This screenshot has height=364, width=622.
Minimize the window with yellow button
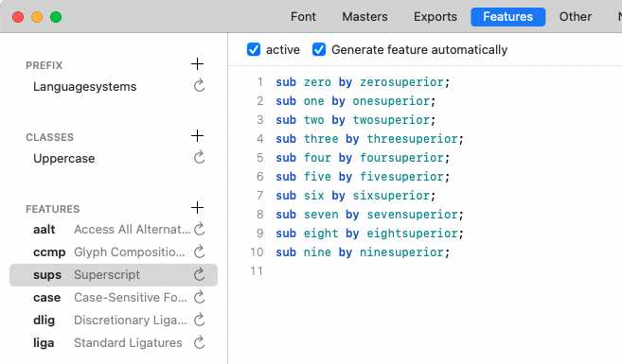[x=37, y=17]
